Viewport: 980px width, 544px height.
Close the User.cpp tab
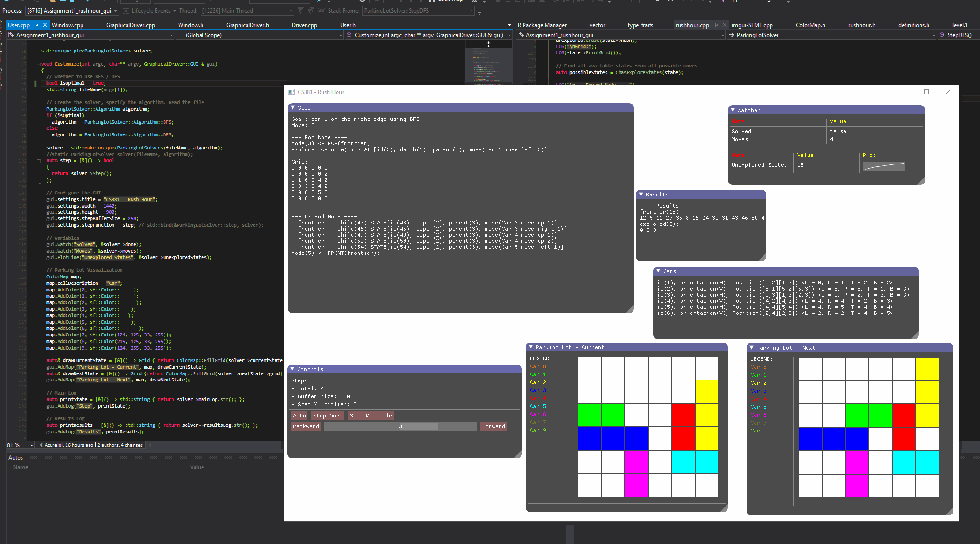[x=45, y=25]
